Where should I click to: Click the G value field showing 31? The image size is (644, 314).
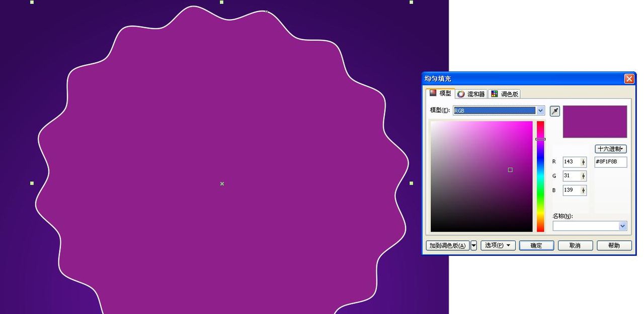(572, 176)
